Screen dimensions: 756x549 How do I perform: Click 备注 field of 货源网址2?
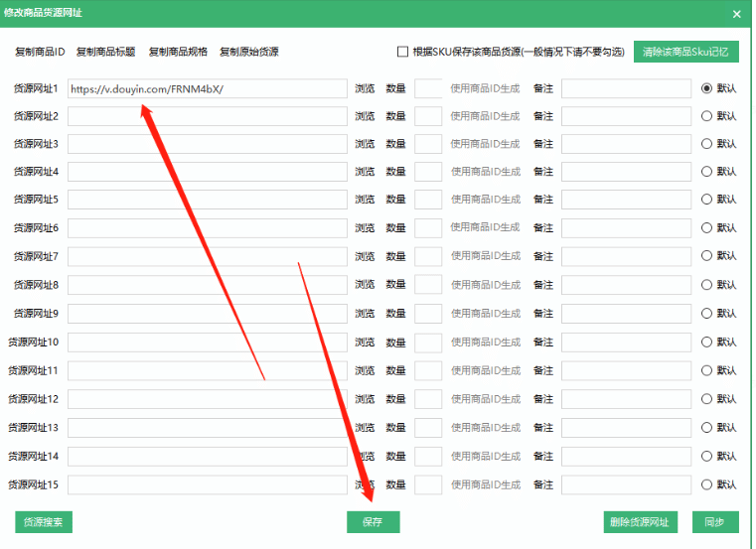click(x=626, y=116)
